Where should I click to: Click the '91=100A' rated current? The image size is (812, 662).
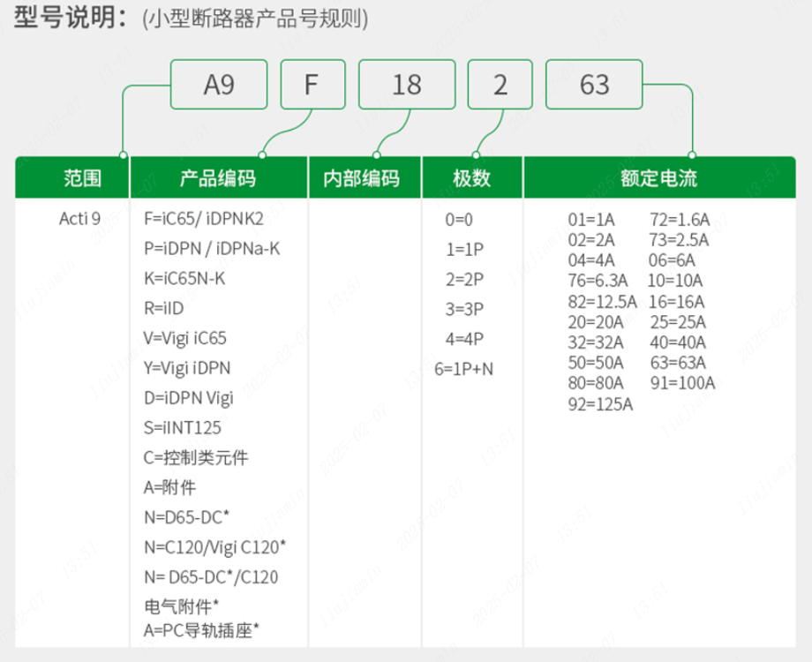coord(683,383)
